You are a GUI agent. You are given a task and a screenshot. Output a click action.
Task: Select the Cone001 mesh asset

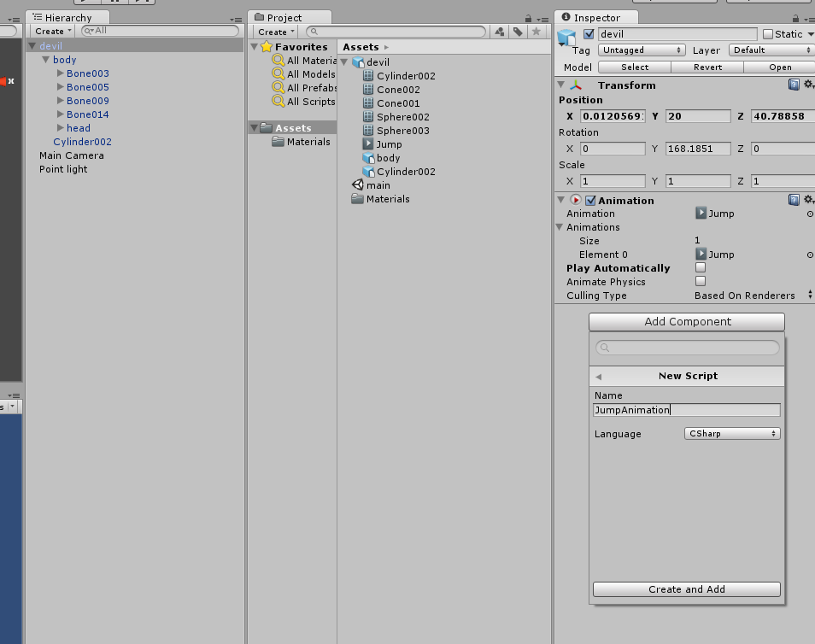[395, 102]
